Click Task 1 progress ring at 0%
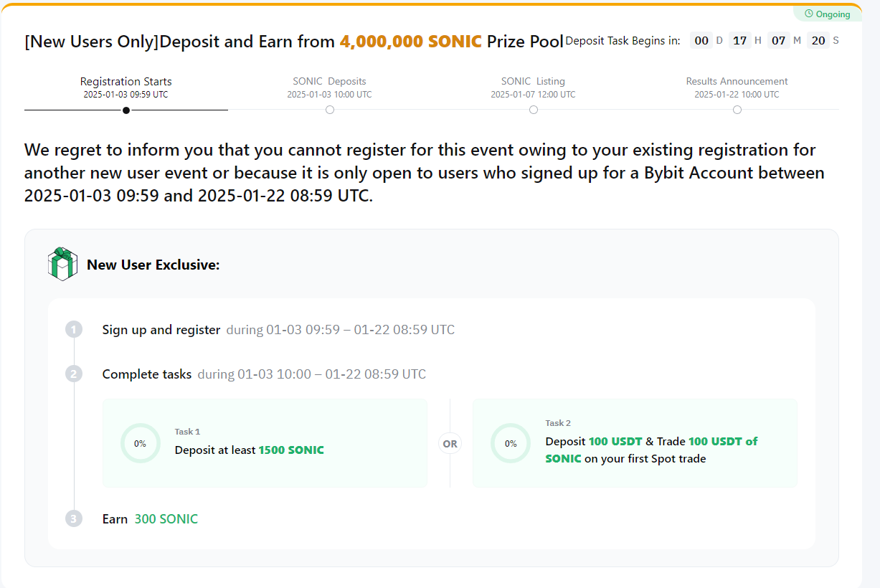 tap(140, 443)
